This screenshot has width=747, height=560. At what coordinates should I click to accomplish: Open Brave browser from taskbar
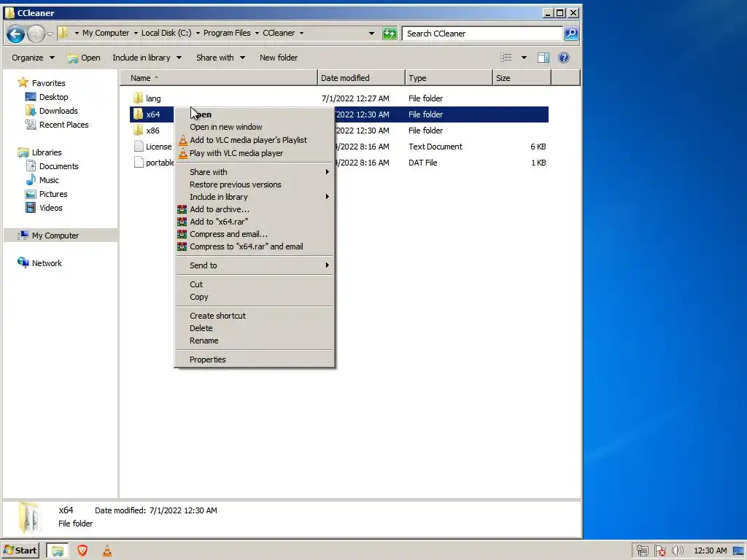tap(82, 551)
